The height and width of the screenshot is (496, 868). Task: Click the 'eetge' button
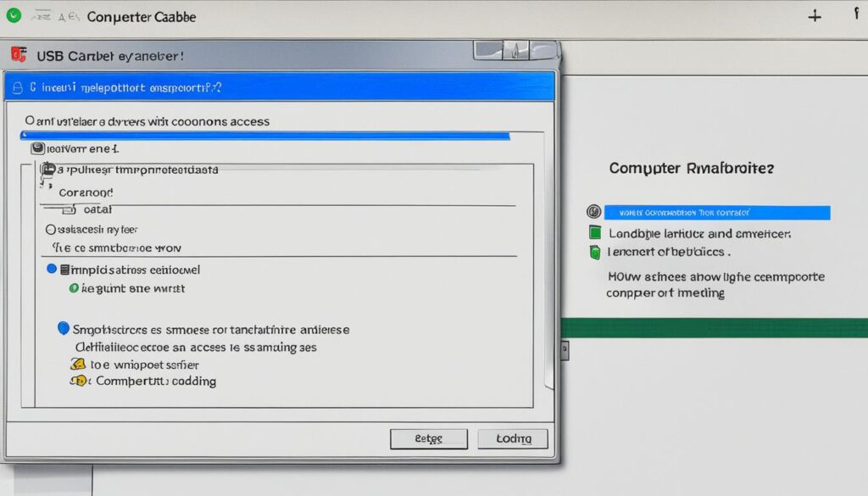tap(428, 438)
